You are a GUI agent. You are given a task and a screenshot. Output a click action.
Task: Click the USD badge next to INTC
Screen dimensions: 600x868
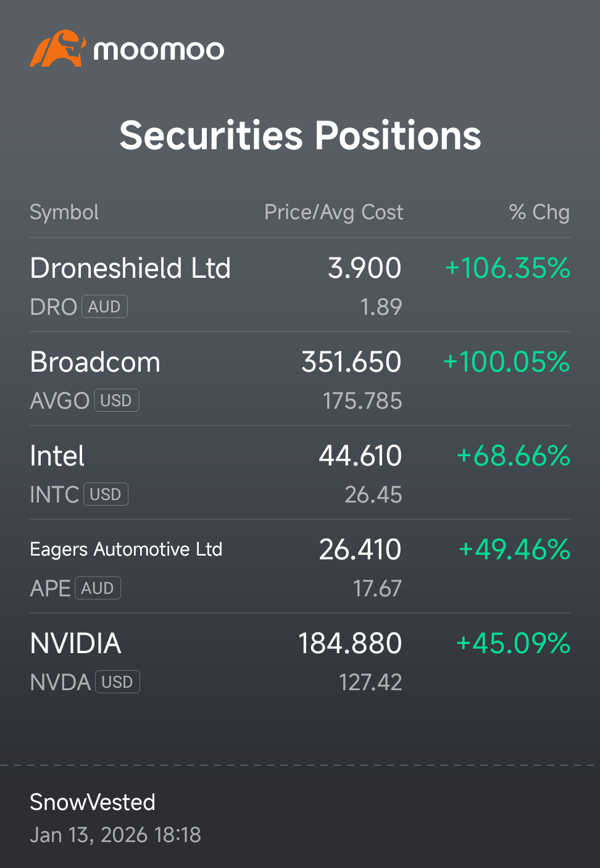point(106,495)
